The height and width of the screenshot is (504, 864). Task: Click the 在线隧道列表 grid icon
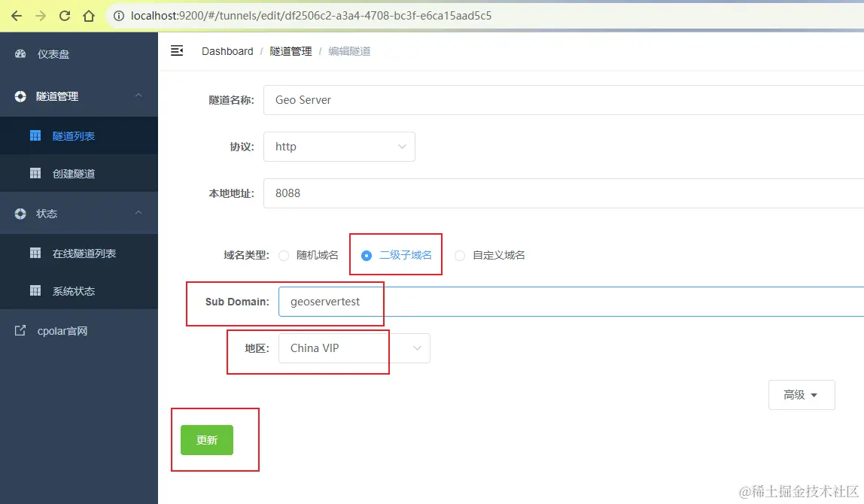point(35,254)
